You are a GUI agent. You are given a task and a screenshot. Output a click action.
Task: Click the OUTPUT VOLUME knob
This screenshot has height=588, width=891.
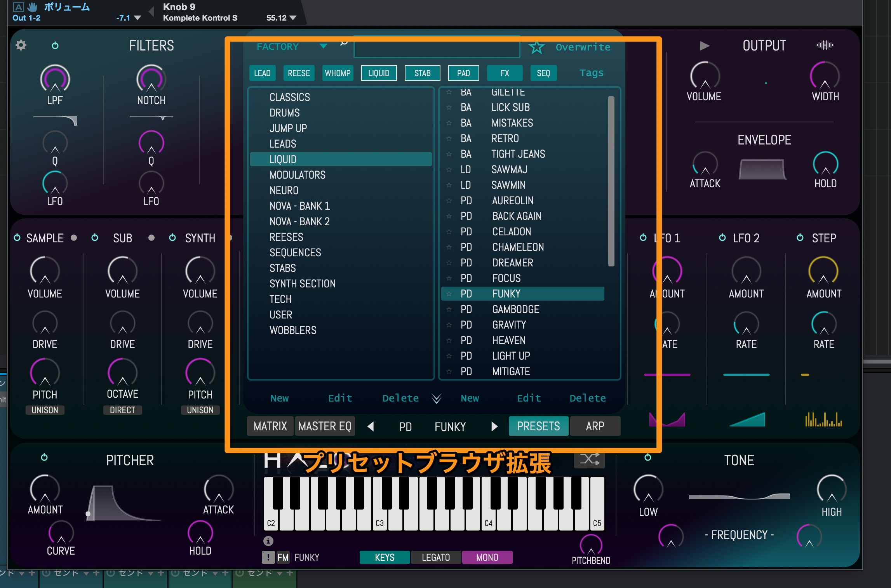[705, 76]
